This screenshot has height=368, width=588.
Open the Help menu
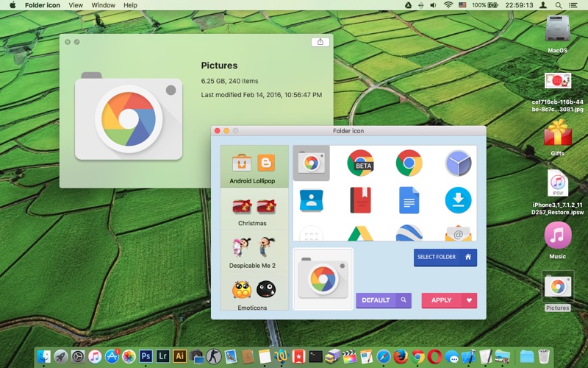(x=130, y=5)
